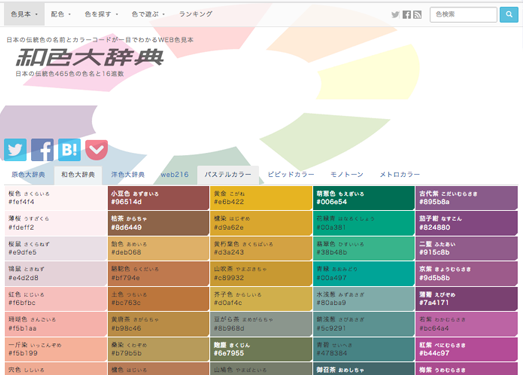
Task: Open the RSS feed icon in the header
Action: (417, 15)
